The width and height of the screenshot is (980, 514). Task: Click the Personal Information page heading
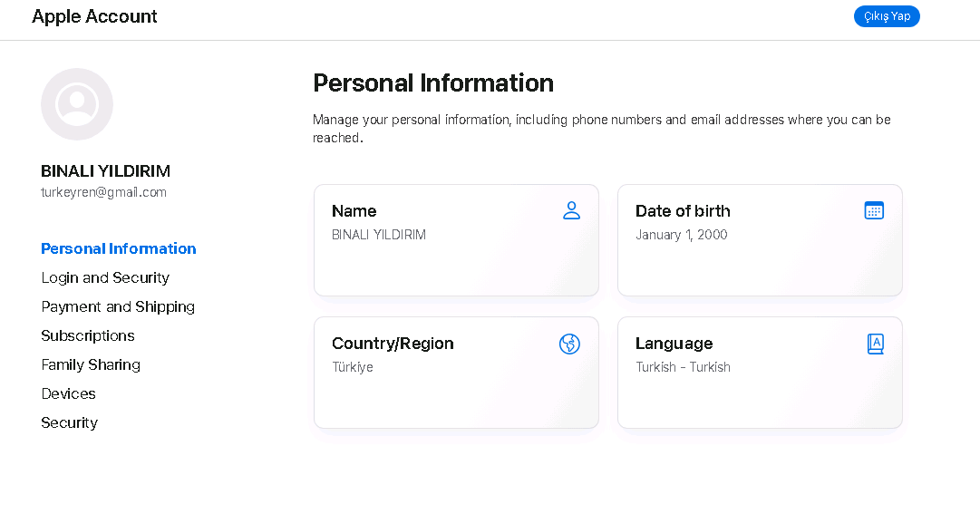pos(433,83)
